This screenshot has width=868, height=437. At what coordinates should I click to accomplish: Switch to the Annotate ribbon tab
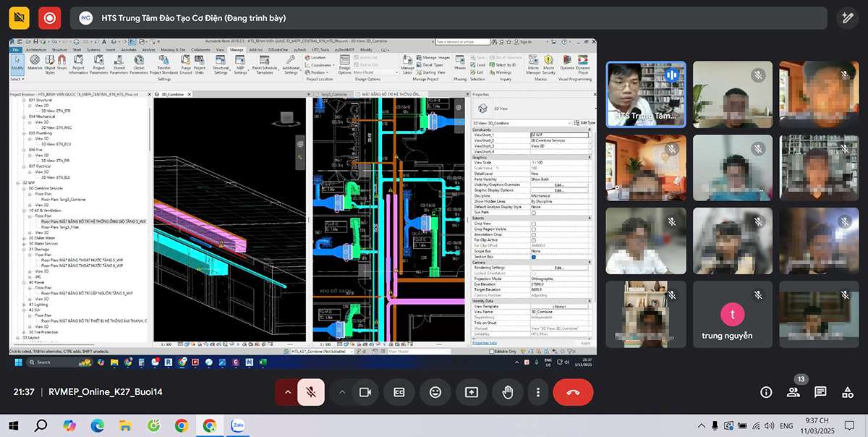pyautogui.click(x=130, y=50)
